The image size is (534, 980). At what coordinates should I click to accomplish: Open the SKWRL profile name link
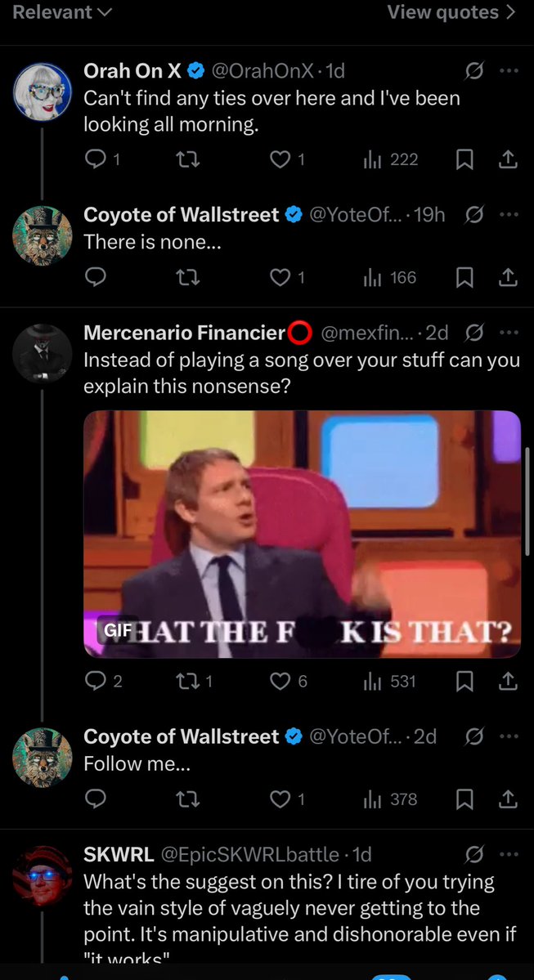click(x=119, y=854)
